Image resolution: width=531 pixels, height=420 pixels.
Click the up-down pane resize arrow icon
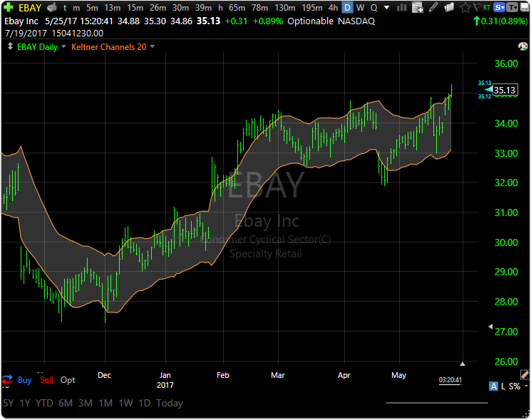[10, 46]
